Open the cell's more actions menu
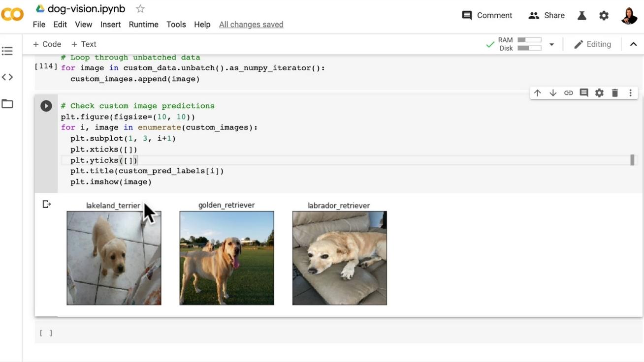This screenshot has height=362, width=644. 630,92
